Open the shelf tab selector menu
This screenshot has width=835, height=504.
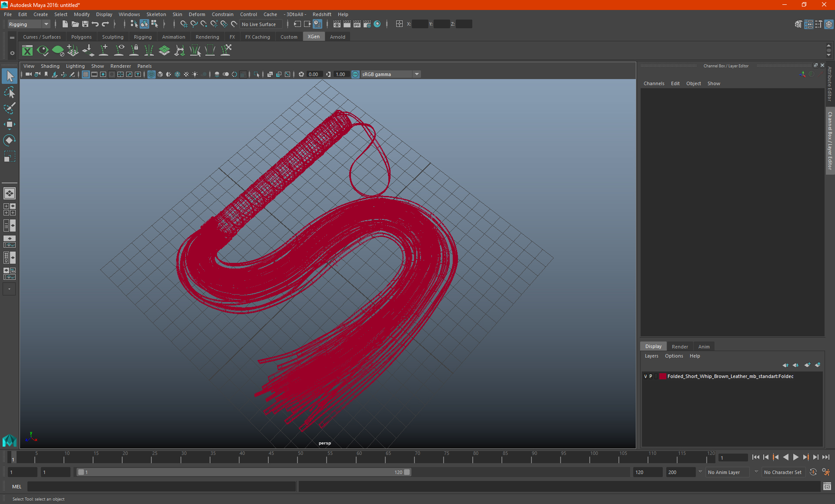pyautogui.click(x=12, y=38)
